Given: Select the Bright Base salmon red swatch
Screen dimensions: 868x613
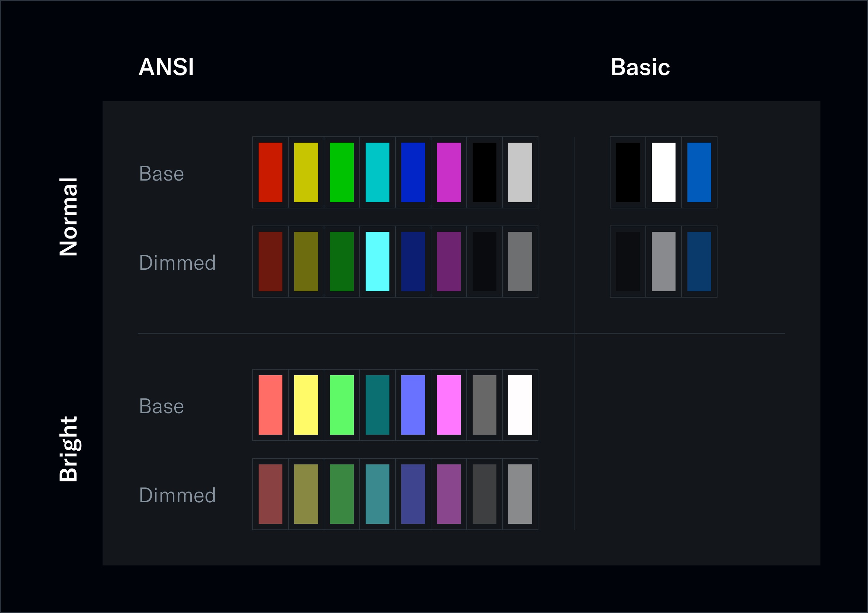Looking at the screenshot, I should (270, 405).
